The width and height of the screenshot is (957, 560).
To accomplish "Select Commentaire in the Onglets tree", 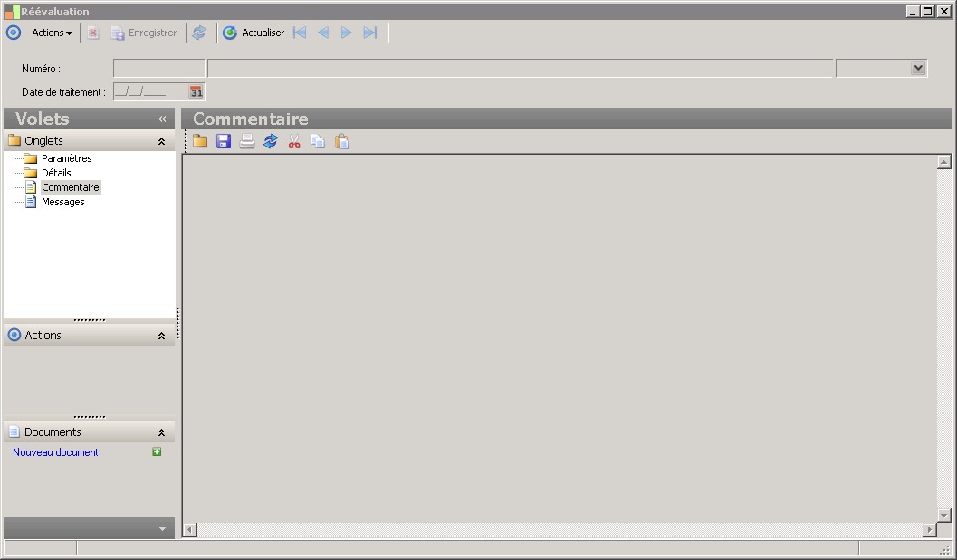I will click(x=71, y=188).
